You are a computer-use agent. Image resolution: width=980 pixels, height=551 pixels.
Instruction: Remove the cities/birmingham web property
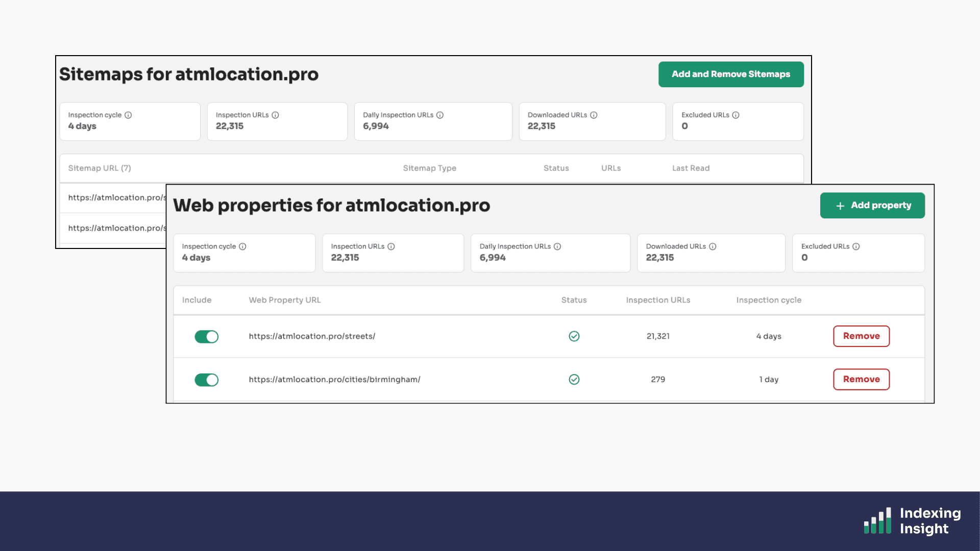point(861,380)
